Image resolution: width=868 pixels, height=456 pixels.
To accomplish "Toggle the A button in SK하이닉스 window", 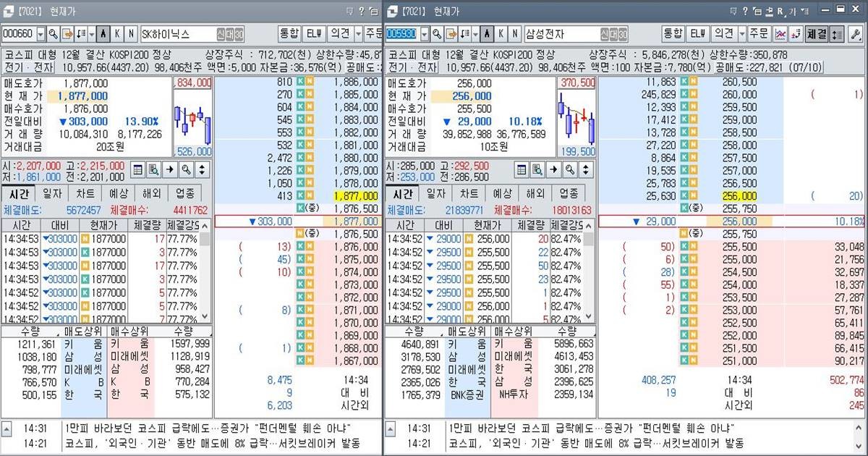I will click(103, 34).
